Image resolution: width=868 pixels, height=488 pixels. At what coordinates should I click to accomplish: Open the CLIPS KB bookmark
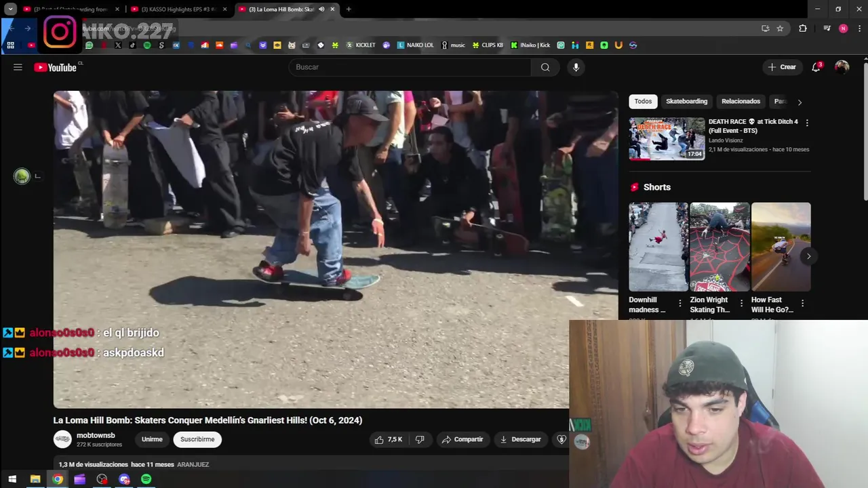click(x=488, y=45)
